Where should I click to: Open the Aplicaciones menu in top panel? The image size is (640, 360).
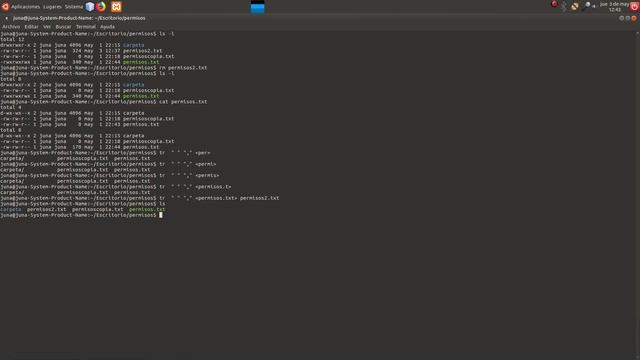pyautogui.click(x=25, y=7)
